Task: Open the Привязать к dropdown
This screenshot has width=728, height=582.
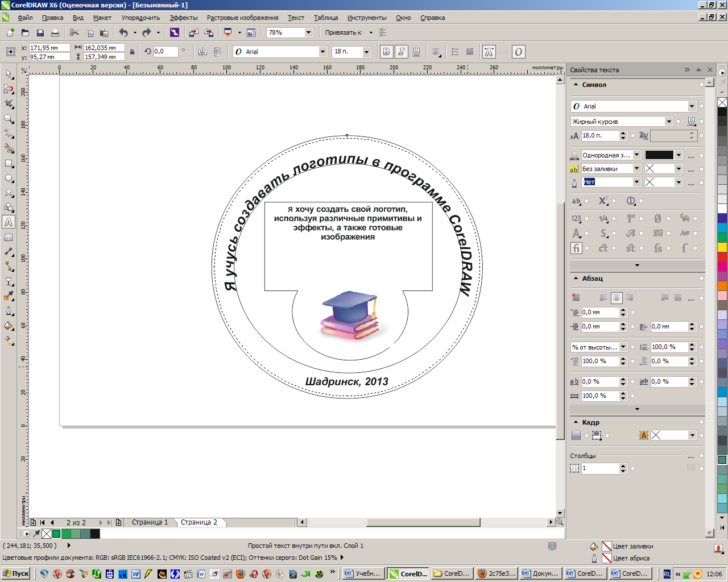Action: pos(371,32)
